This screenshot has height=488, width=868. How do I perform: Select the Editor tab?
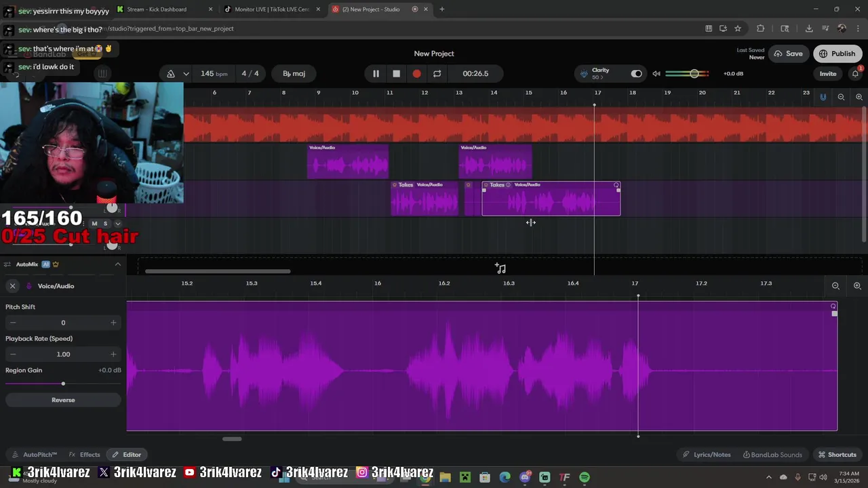[127, 455]
